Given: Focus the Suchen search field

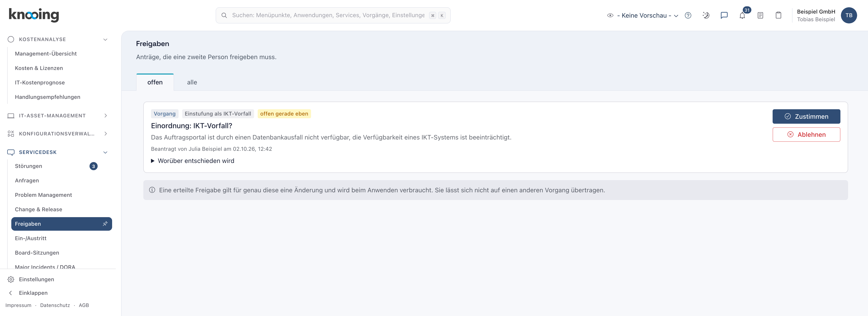Looking at the screenshot, I should (333, 16).
